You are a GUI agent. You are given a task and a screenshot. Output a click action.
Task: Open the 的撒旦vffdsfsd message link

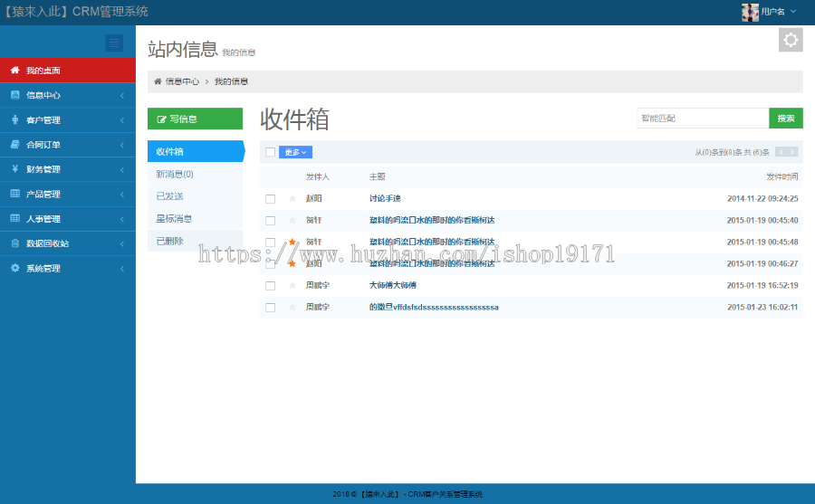click(x=434, y=307)
